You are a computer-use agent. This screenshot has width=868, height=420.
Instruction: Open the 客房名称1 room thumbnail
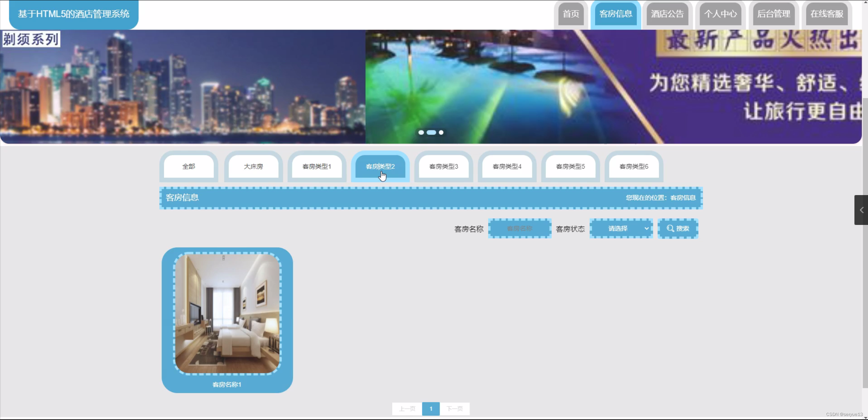(227, 314)
